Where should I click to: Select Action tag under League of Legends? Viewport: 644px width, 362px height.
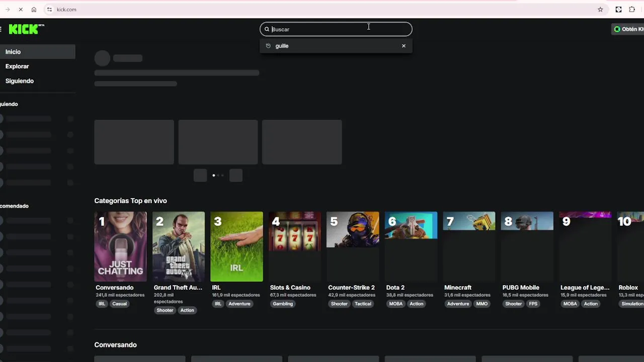[x=591, y=304]
